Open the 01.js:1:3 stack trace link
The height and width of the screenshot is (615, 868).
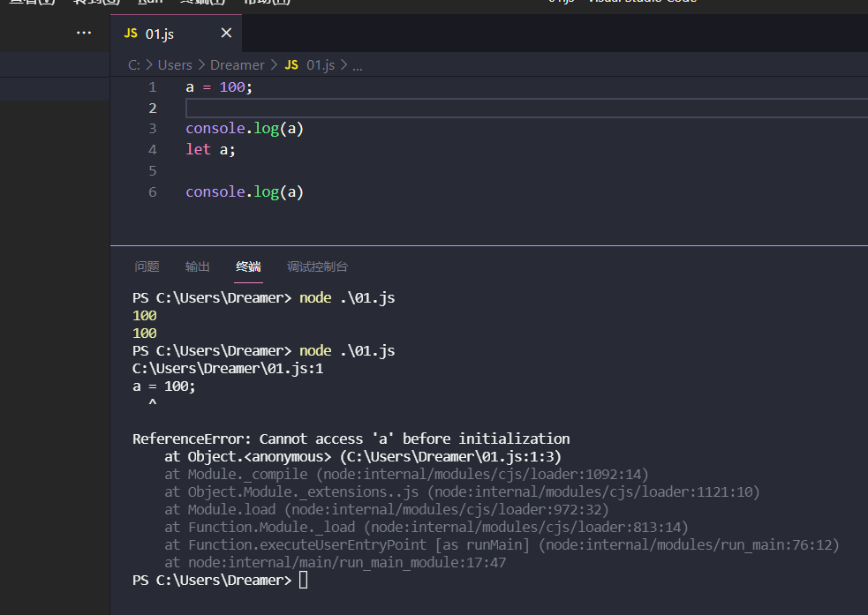[x=447, y=457]
